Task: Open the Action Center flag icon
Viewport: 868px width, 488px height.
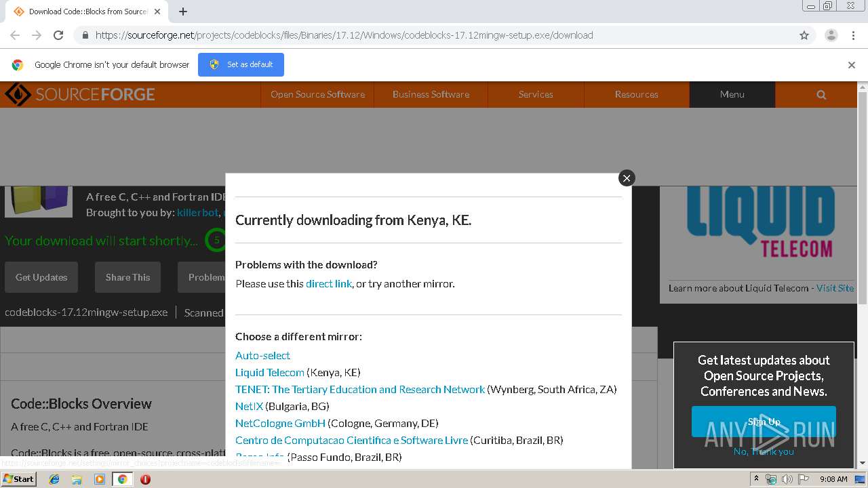Action: 803,479
